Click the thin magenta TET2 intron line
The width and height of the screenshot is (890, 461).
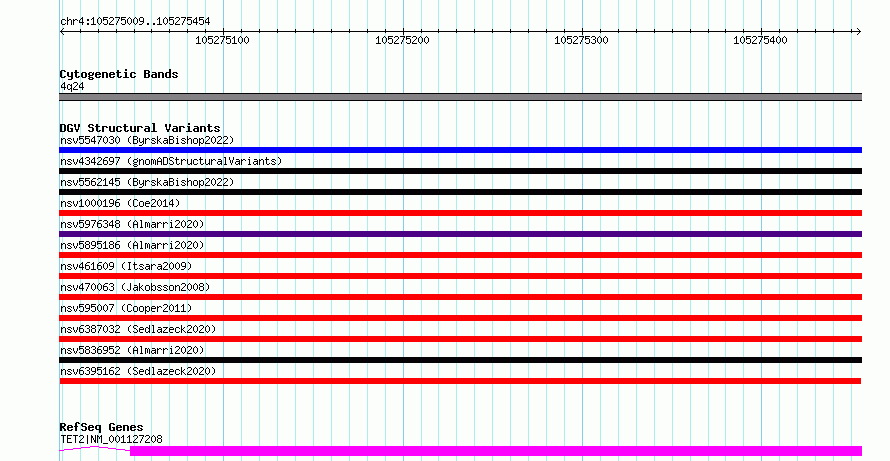point(95,449)
